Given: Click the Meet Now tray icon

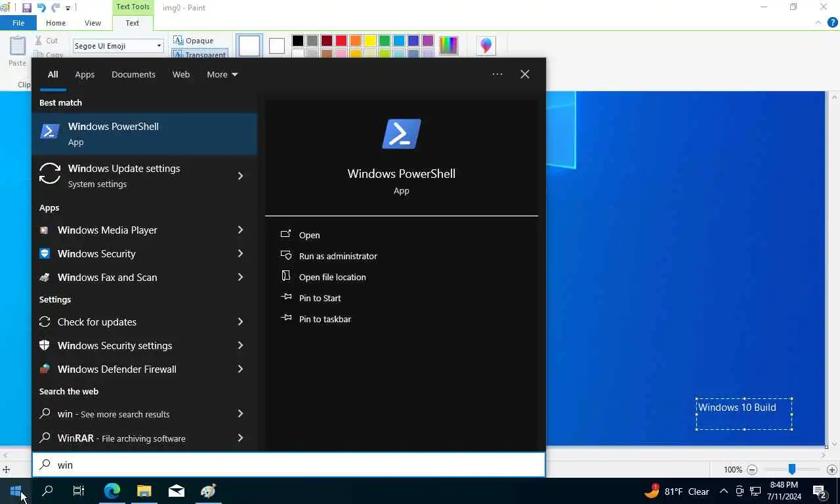Looking at the screenshot, I should pyautogui.click(x=740, y=491).
